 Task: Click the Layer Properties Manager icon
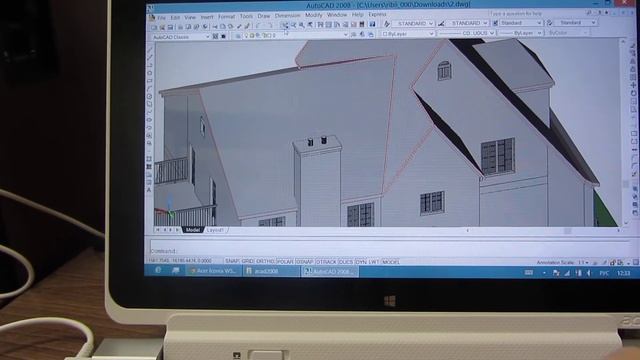pos(238,36)
